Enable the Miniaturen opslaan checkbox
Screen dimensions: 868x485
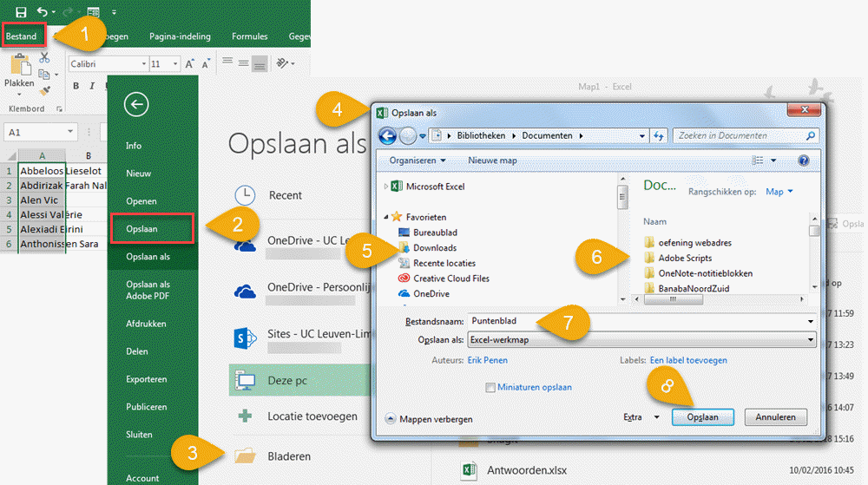coord(490,388)
